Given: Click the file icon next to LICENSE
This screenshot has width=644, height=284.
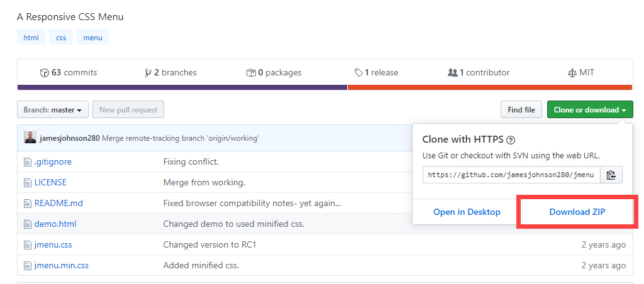Looking at the screenshot, I should pyautogui.click(x=28, y=183).
